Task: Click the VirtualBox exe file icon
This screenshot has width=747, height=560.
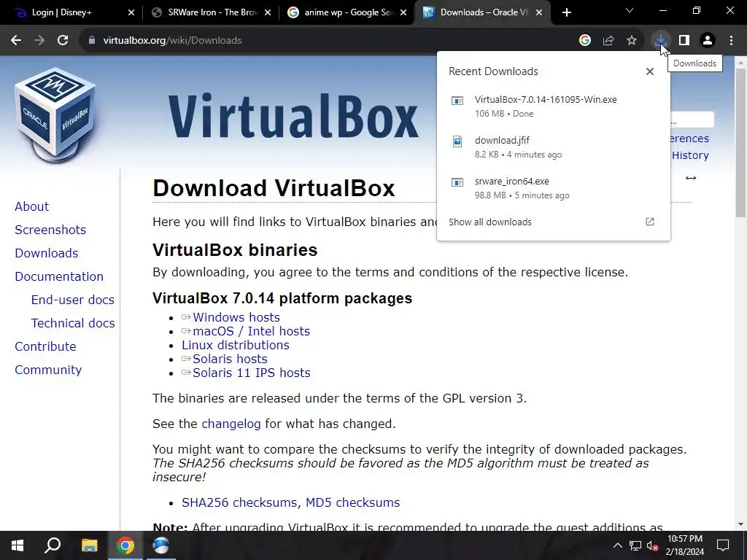Action: click(457, 101)
